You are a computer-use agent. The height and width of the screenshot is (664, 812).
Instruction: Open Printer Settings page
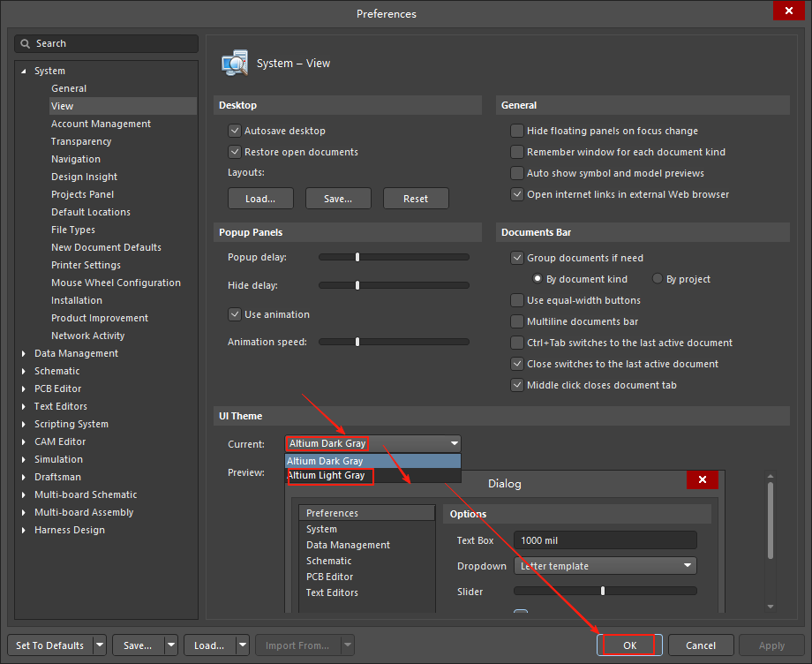coord(86,265)
